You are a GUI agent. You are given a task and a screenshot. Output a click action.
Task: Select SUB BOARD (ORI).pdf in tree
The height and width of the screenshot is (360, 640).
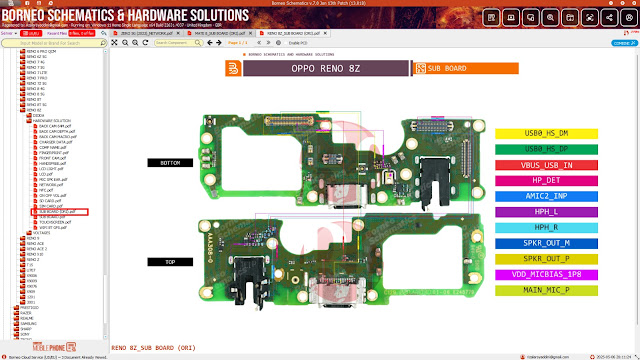pos(59,212)
